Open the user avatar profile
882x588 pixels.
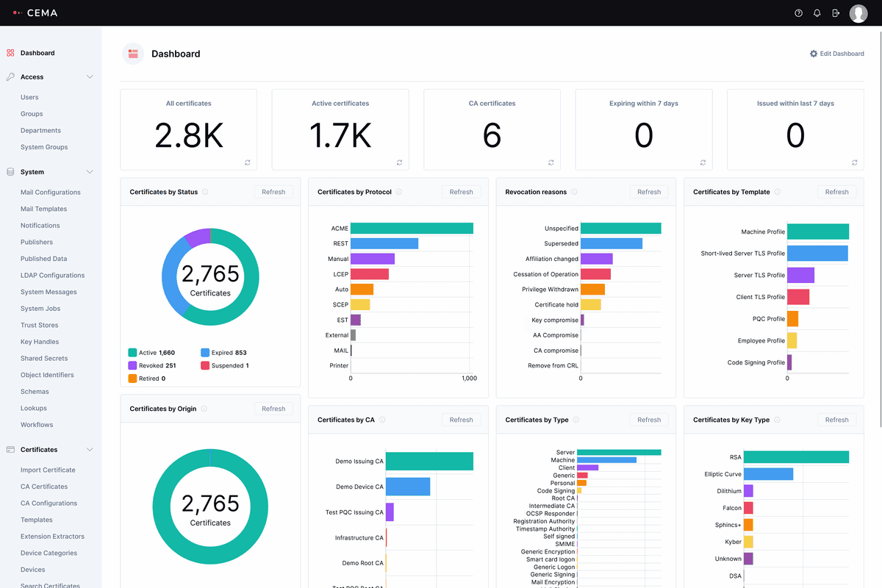click(x=858, y=13)
